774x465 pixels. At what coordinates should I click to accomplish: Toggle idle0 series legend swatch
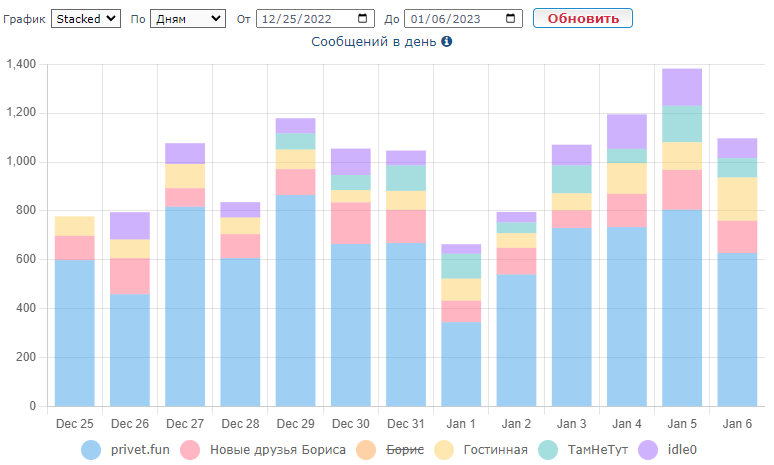(648, 450)
